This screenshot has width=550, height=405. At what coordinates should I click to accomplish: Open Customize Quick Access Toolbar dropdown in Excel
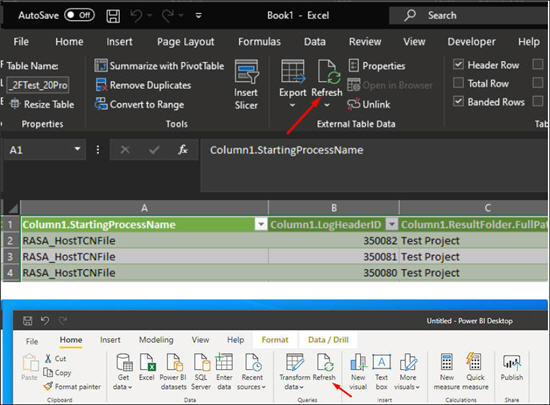[x=199, y=16]
